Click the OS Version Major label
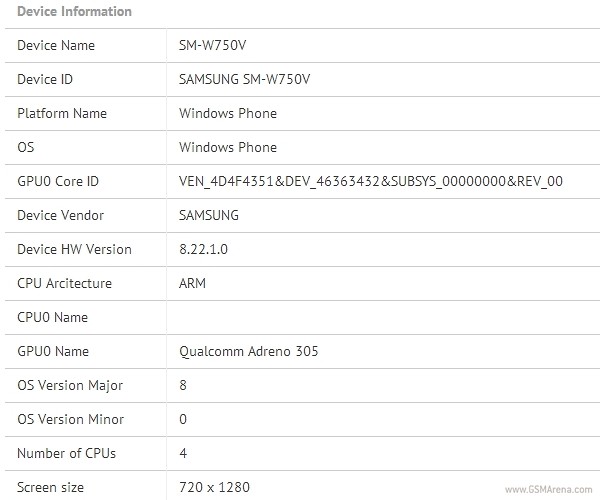This screenshot has height=500, width=600. tap(70, 386)
